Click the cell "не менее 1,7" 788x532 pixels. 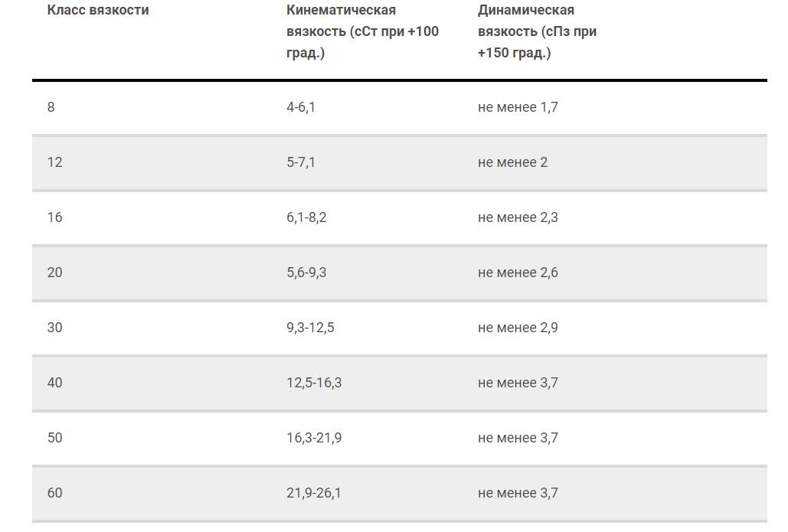pos(518,107)
